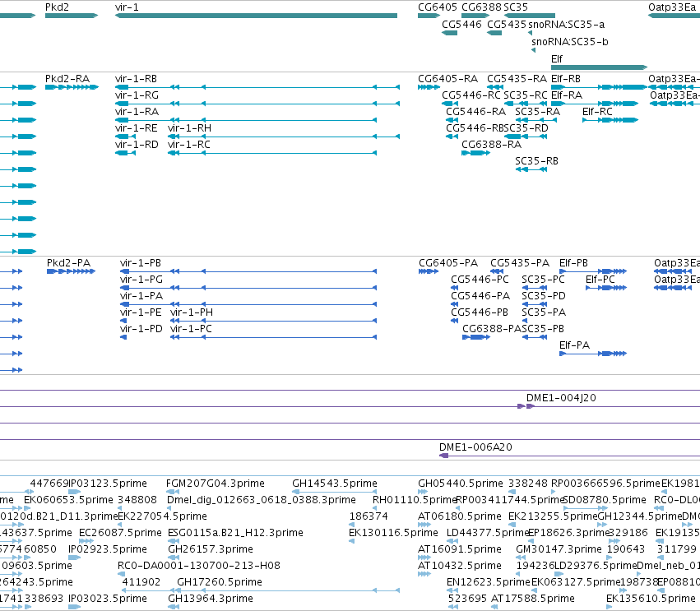Open the snoRNA:SC35-a feature label
Screen dimensions: 700x611
[x=567, y=25]
